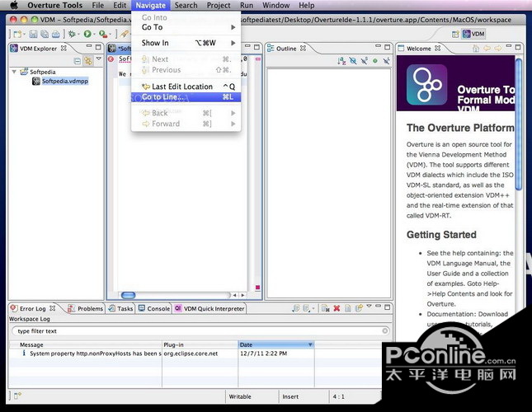Click the Welcome view back arrow
Image resolution: width=532 pixels, height=412 pixels.
click(487, 49)
